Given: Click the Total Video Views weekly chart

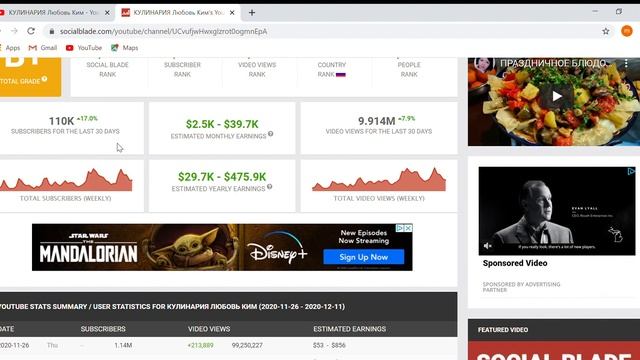Looking at the screenshot, I should 379,180.
